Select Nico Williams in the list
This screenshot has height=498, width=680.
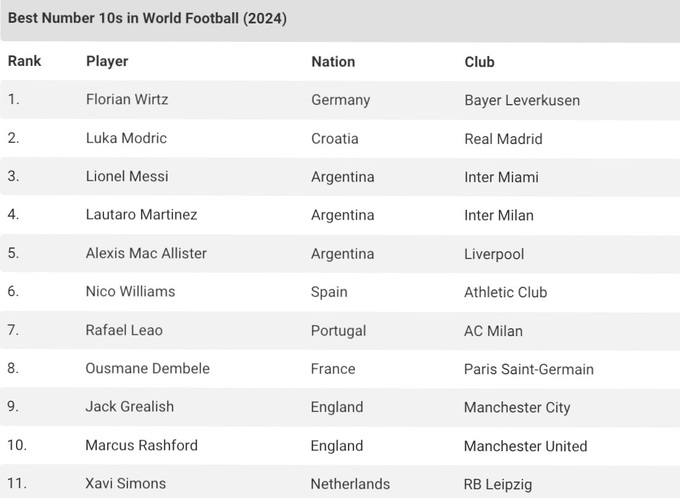tap(130, 291)
